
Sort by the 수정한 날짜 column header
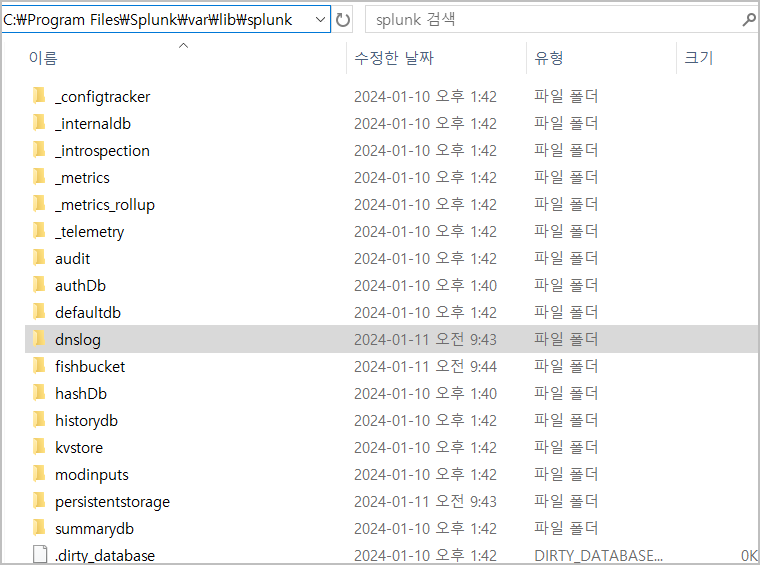394,58
